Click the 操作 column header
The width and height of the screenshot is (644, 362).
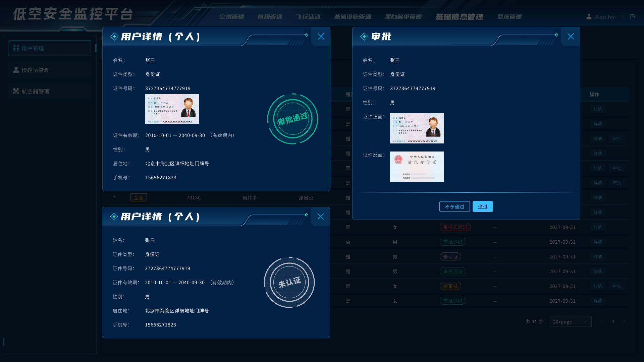pyautogui.click(x=594, y=95)
